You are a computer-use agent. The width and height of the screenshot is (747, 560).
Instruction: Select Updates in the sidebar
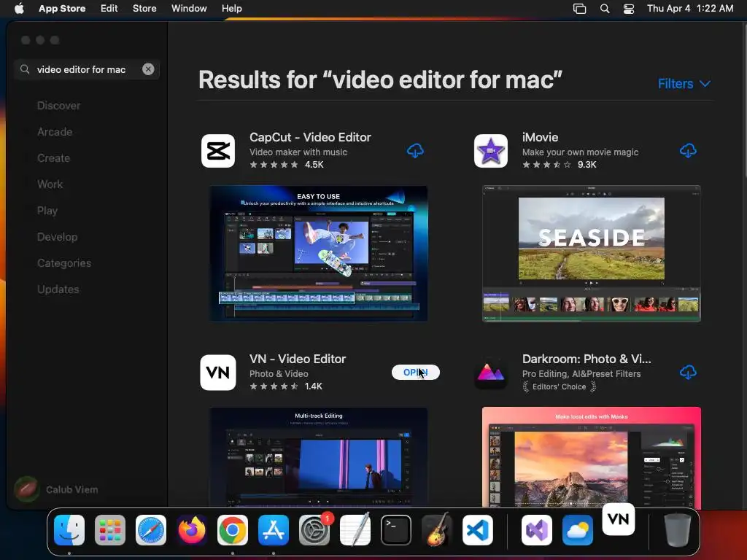point(58,289)
